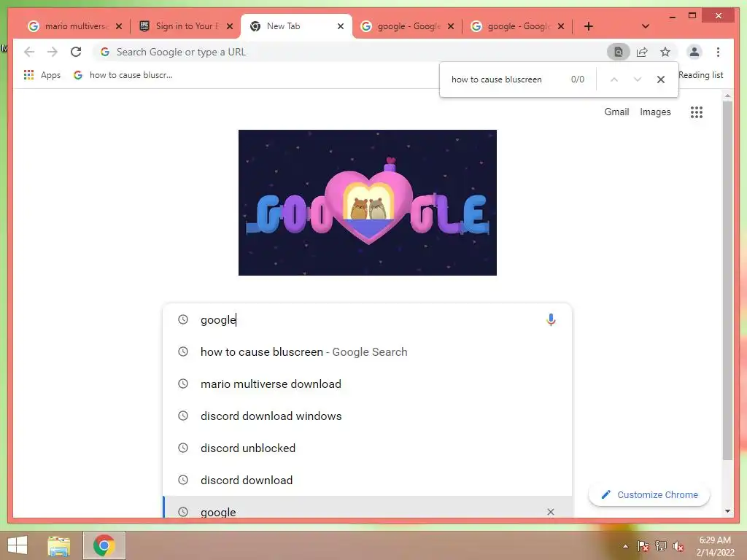Click the Google search box with google
The image size is (747, 560).
point(367,319)
